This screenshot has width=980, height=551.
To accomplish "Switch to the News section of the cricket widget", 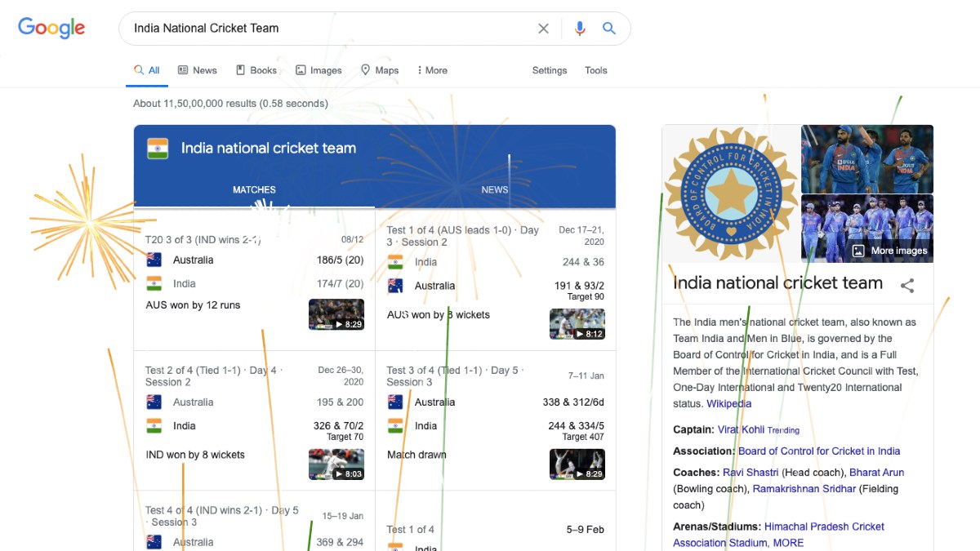I will click(494, 189).
